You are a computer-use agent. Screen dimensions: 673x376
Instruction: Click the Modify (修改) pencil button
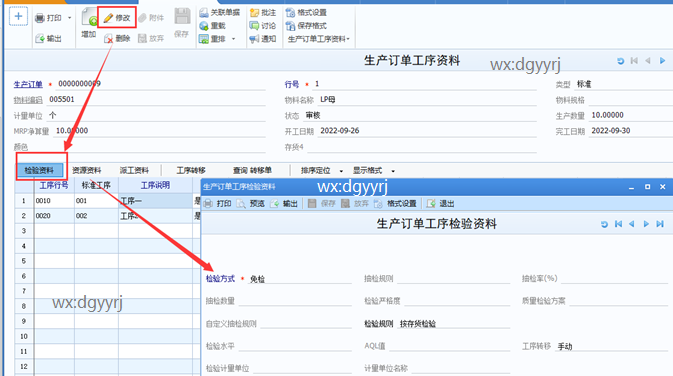[117, 18]
